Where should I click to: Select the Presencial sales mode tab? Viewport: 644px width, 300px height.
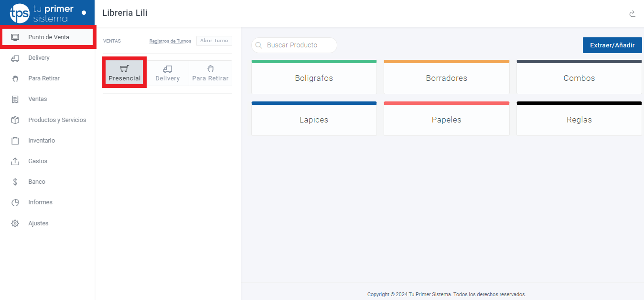[x=124, y=73]
